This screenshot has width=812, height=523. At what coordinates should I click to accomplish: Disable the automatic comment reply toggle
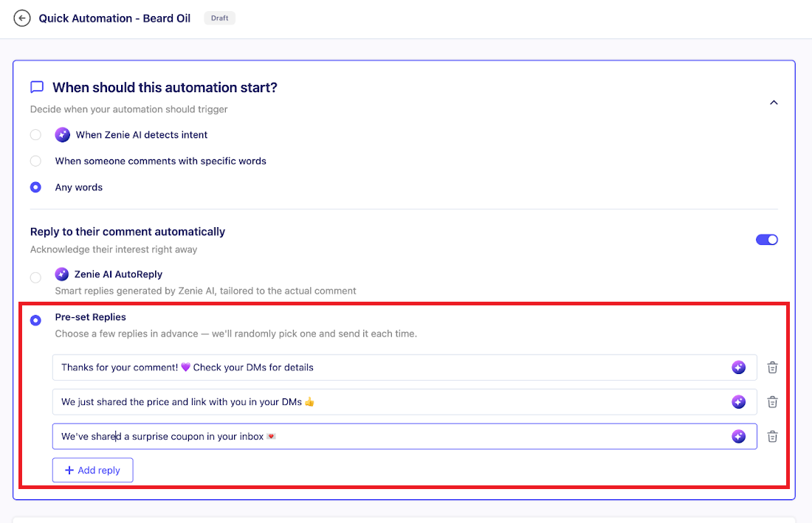point(766,240)
